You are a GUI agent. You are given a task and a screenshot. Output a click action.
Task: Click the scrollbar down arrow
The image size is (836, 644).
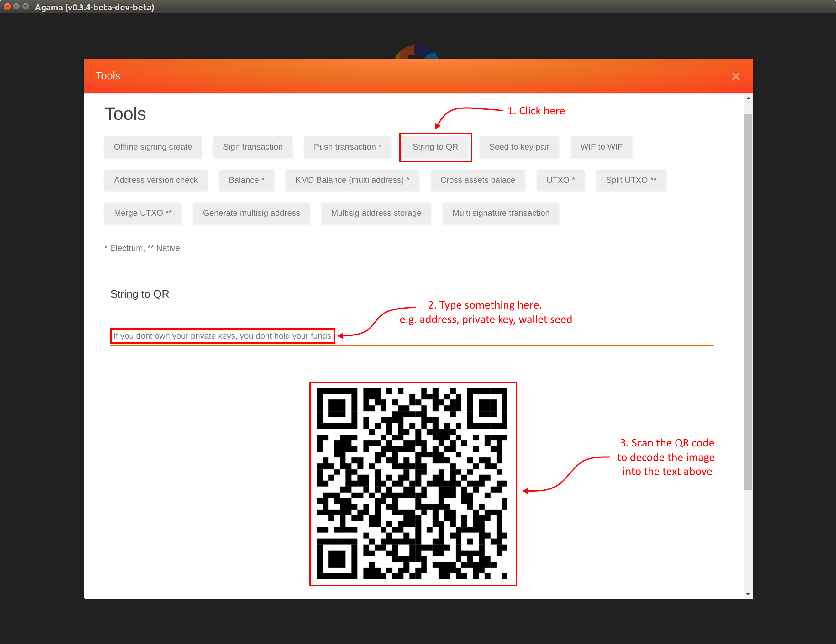748,594
